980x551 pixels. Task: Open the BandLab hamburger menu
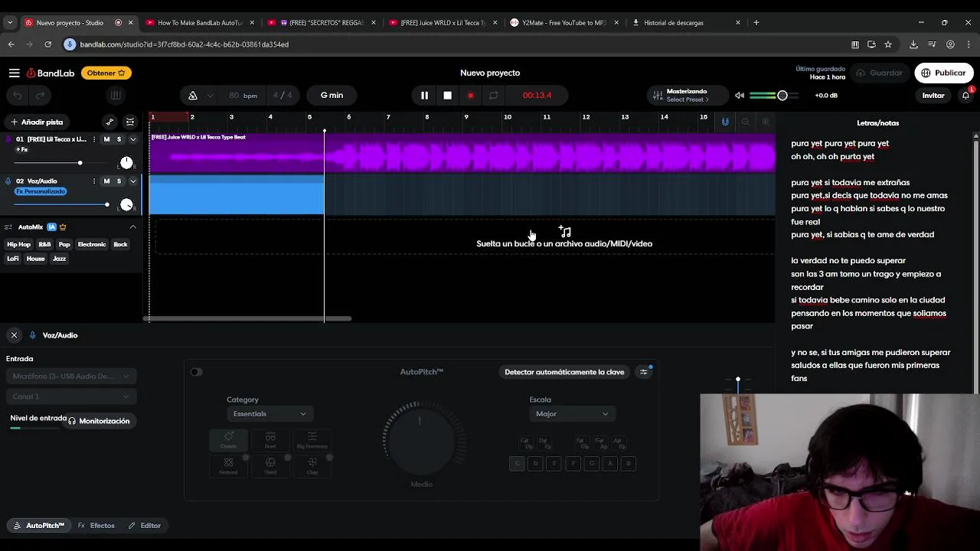point(14,73)
